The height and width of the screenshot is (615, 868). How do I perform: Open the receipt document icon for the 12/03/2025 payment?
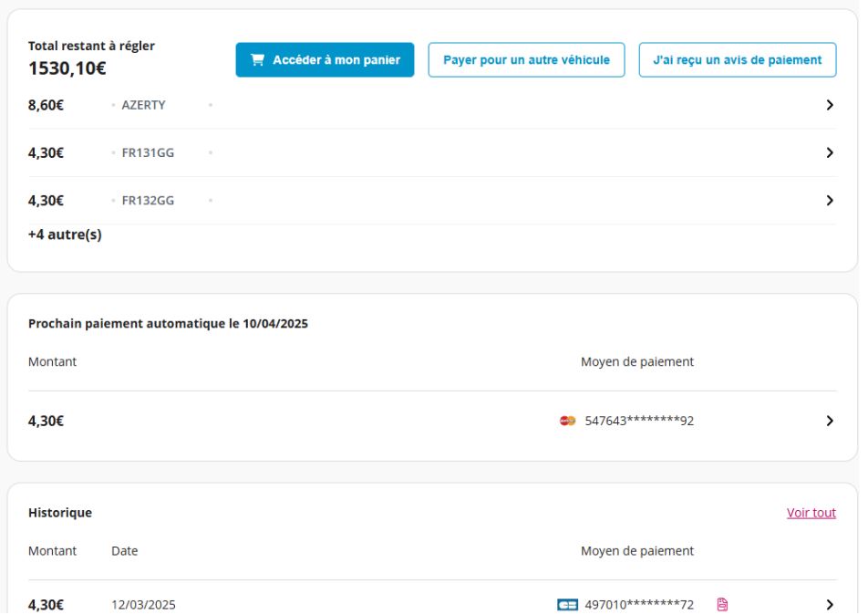[722, 604]
